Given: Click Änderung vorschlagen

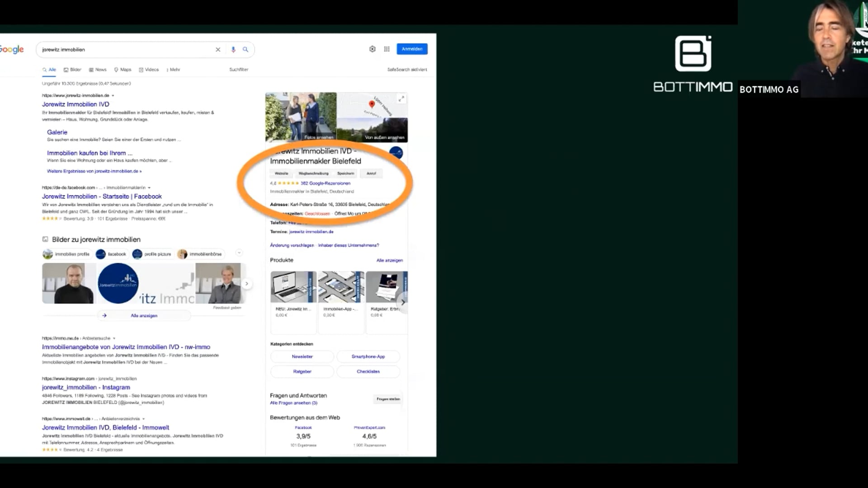Looking at the screenshot, I should (292, 245).
